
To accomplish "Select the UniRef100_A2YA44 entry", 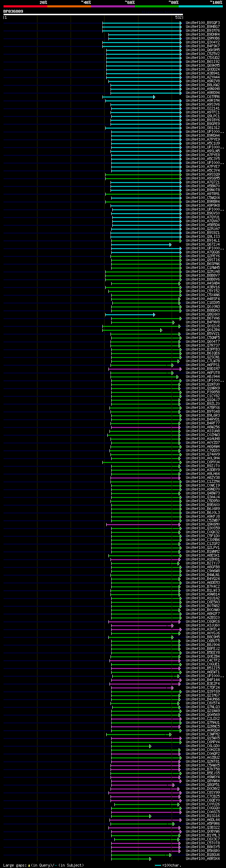I will (203, 77).
